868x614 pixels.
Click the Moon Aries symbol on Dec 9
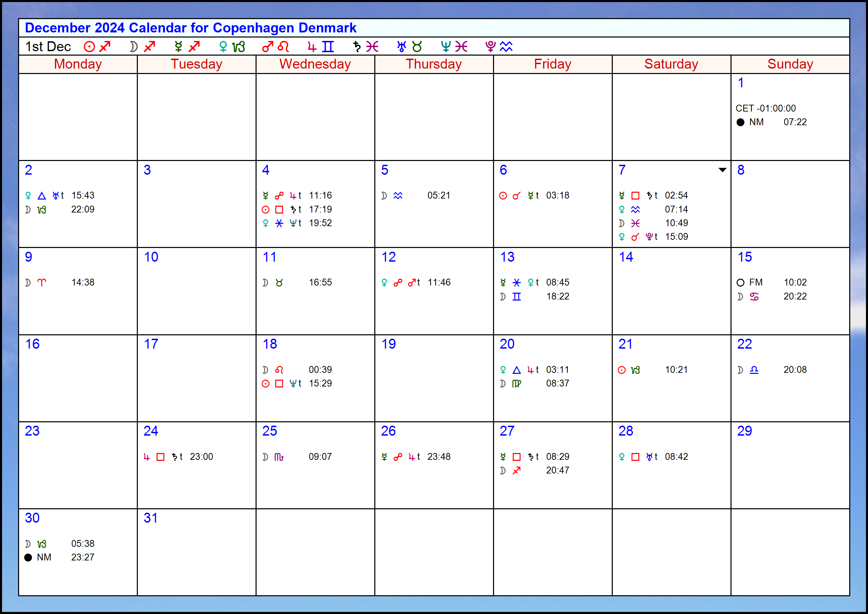coord(42,283)
